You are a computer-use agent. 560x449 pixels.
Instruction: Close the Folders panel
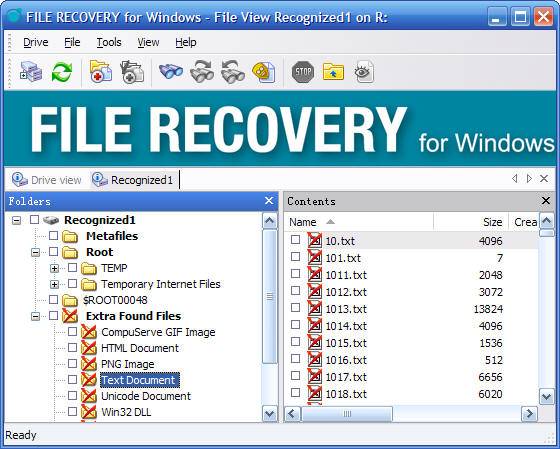coord(269,201)
